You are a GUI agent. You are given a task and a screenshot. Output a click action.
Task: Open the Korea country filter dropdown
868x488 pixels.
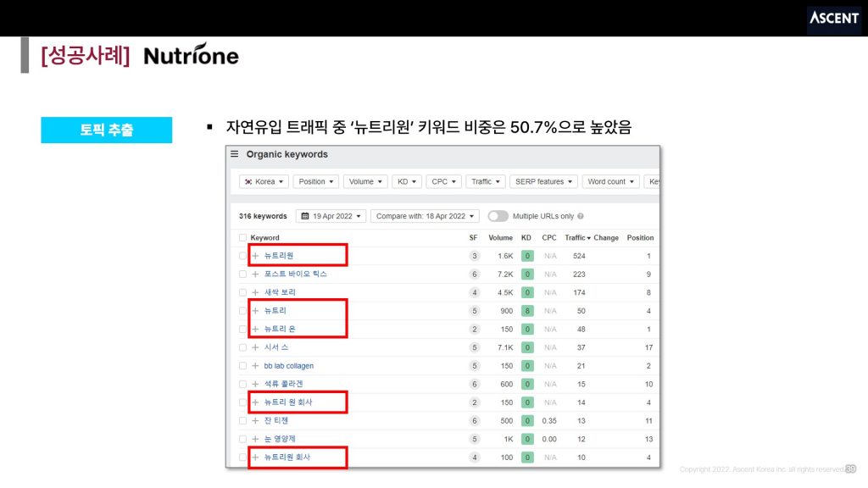point(264,181)
